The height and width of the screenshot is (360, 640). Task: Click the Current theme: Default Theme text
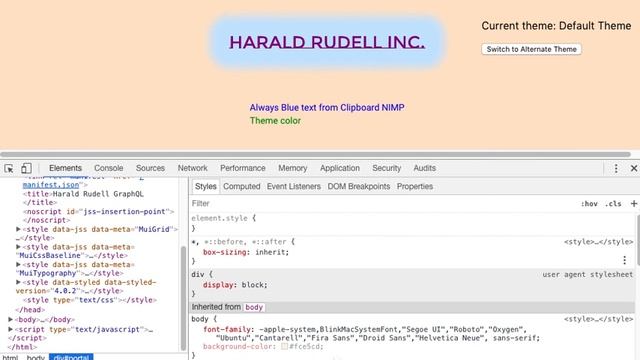[556, 26]
